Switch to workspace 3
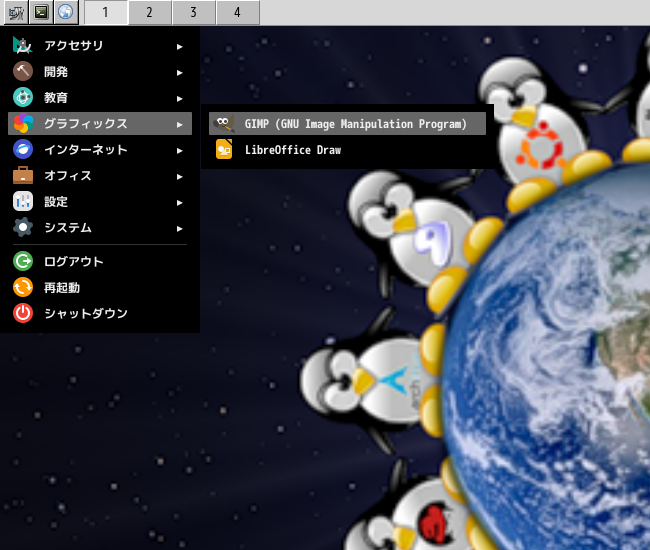This screenshot has width=650, height=550. [194, 12]
